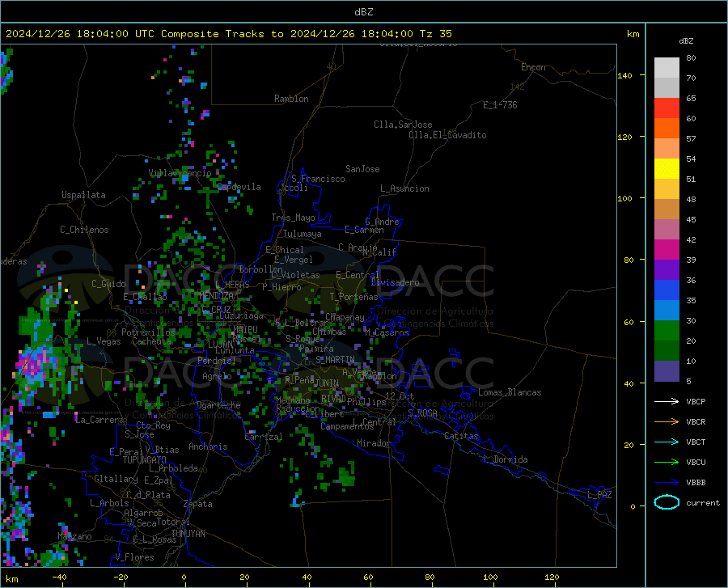Click the Ramblon label near top
The image size is (728, 588).
point(291,99)
